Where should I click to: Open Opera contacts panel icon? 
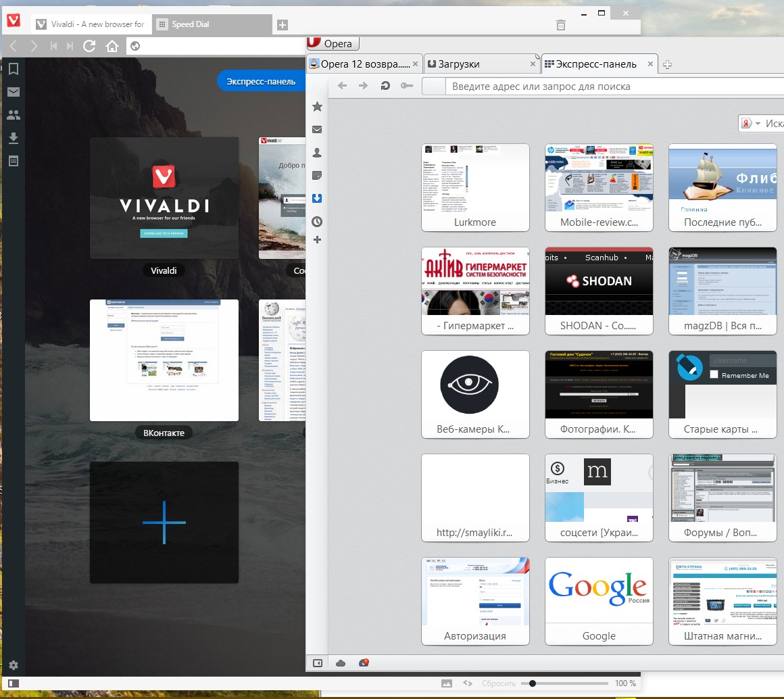[317, 153]
